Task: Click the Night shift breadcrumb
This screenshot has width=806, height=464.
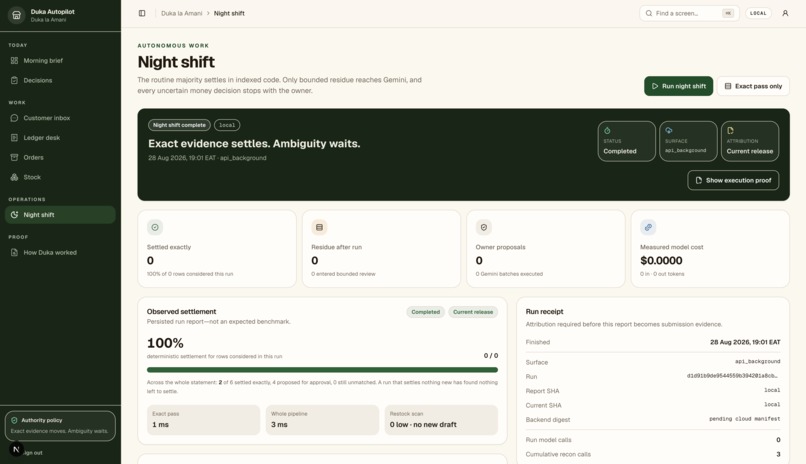Action: [x=229, y=13]
